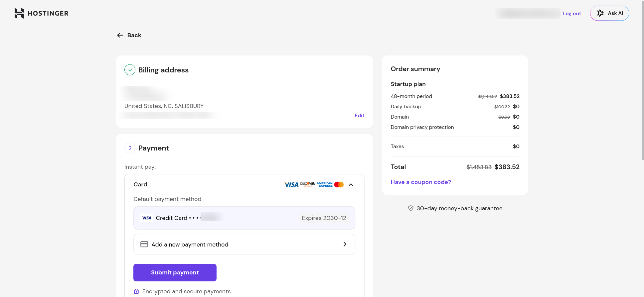The width and height of the screenshot is (644, 297).
Task: Click the Log out link
Action: pos(572,14)
